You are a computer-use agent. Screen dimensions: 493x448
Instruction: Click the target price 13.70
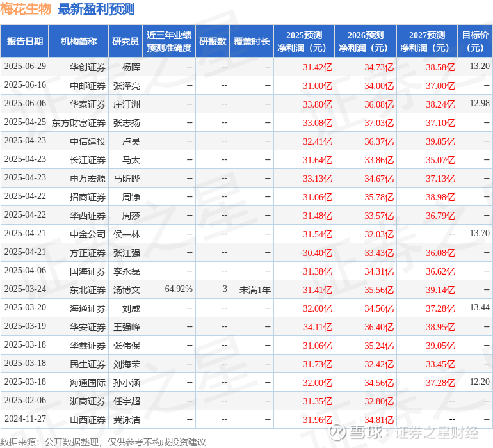tap(480, 233)
